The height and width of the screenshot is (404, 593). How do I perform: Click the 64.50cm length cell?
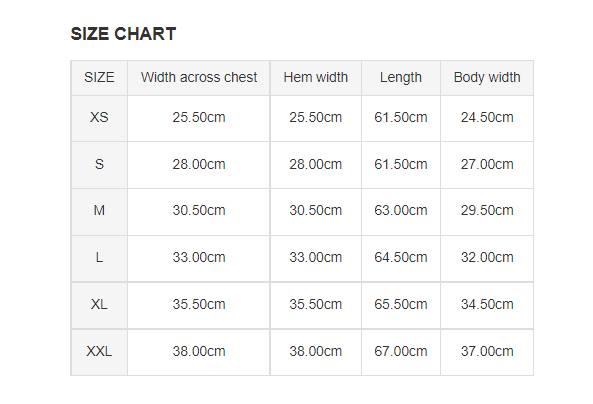pos(401,258)
